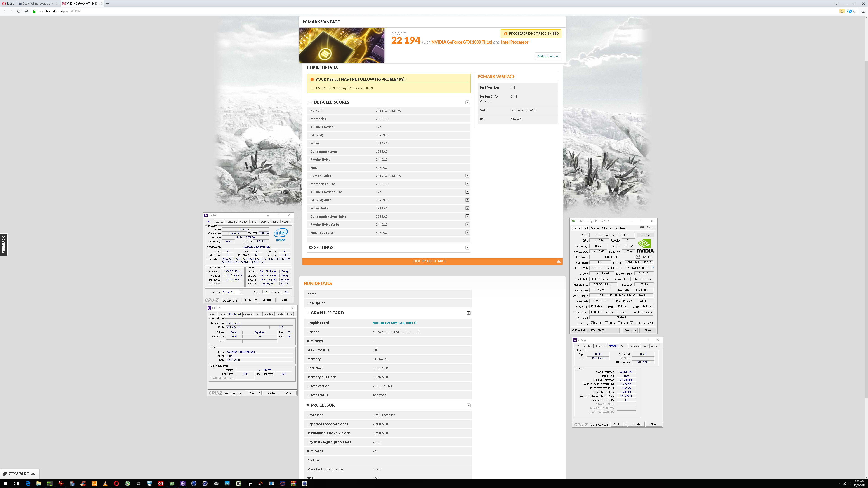Open the GPU-Z hamburger menu icon
Image resolution: width=868 pixels, height=488 pixels.
pos(654,227)
